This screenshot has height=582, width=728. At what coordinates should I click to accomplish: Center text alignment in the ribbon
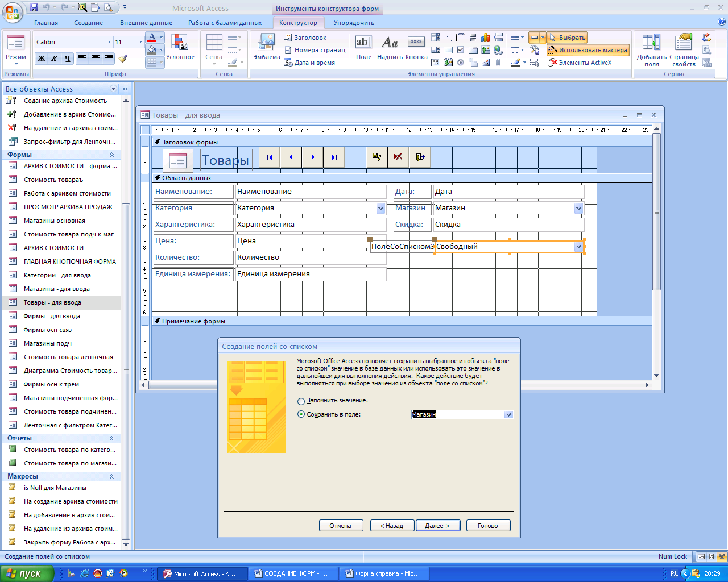pos(95,58)
